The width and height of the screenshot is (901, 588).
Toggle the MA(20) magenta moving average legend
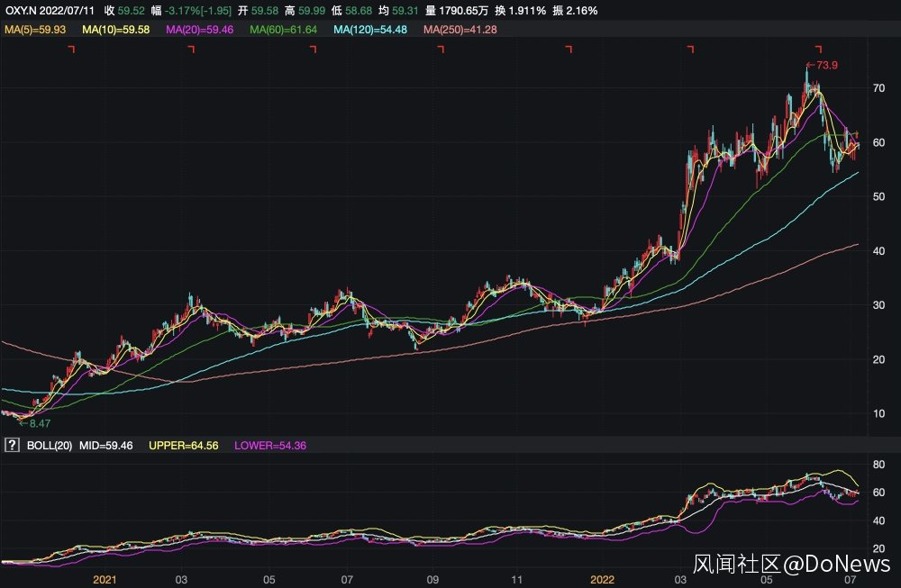[202, 30]
